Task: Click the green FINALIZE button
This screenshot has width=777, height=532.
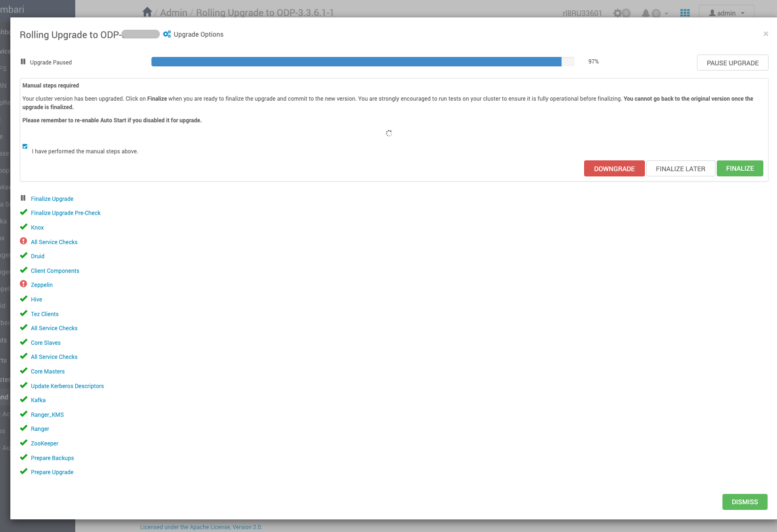Action: (740, 168)
